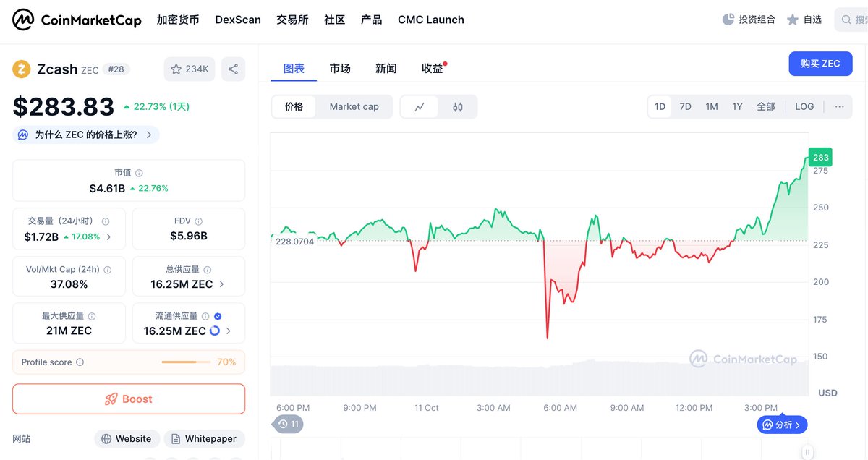Image resolution: width=868 pixels, height=460 pixels.
Task: Select the Market cap chart toggle
Action: 354,107
